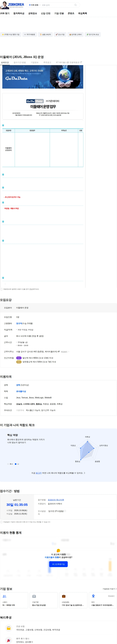The width and height of the screenshot is (117, 644).
Task: Click the 로그인 link in 적합도 section
Action: tap(39, 473)
